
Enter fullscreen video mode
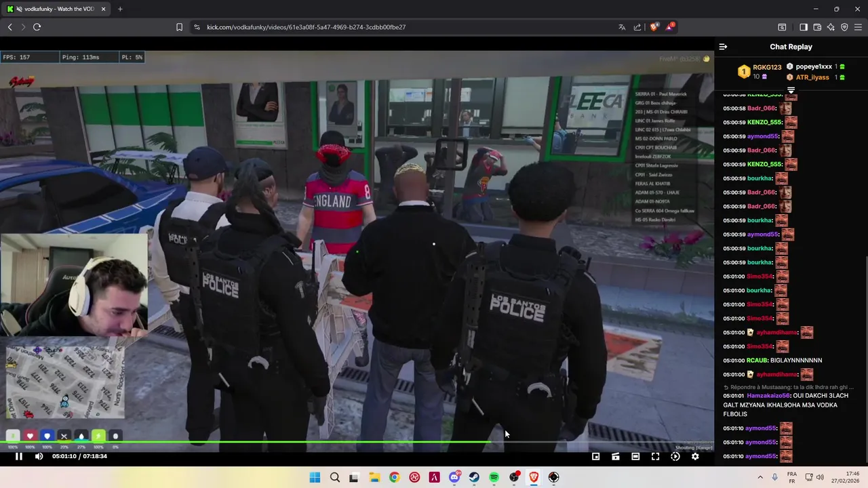[655, 456]
